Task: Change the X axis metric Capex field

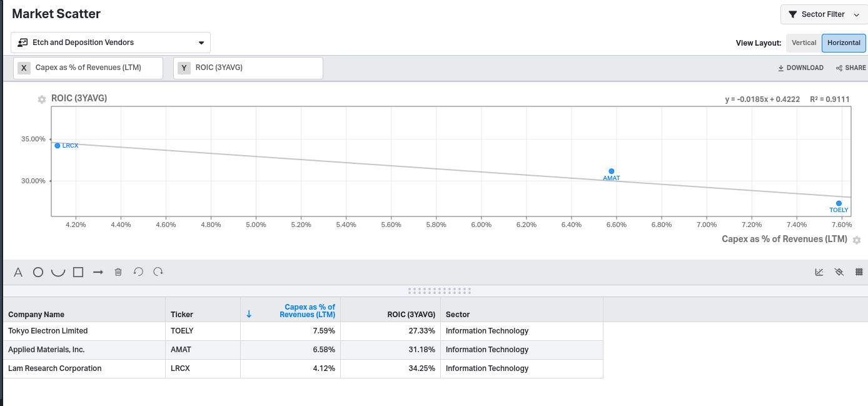Action: [88, 68]
